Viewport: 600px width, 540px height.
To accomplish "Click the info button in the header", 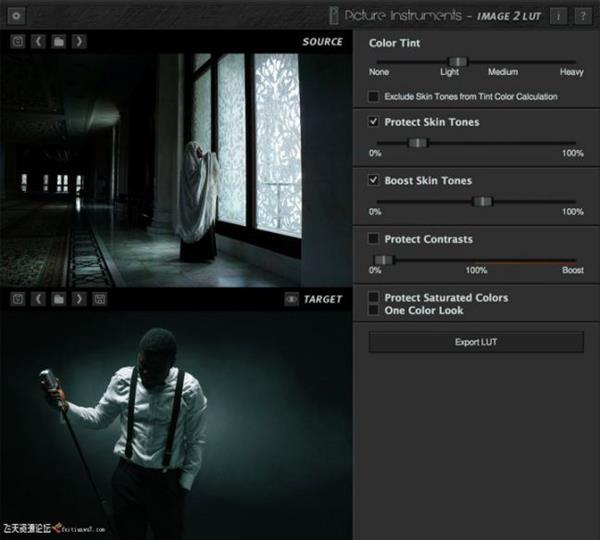I will 558,16.
